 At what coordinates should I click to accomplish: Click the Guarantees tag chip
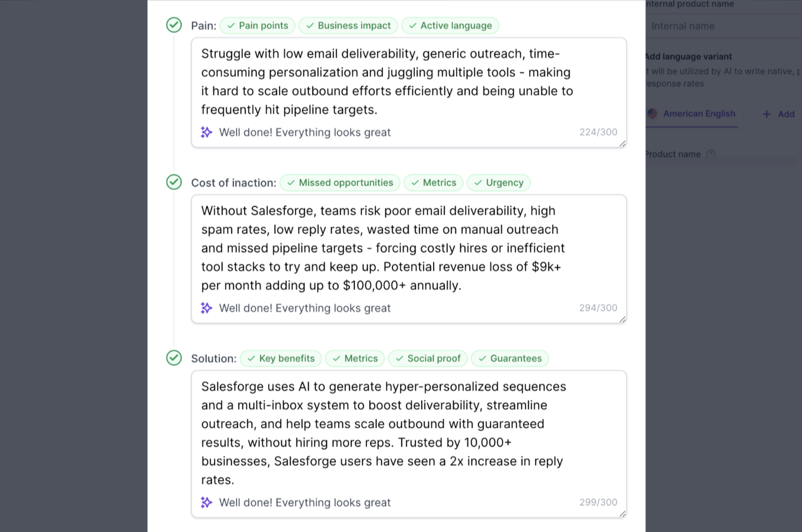[x=510, y=358]
